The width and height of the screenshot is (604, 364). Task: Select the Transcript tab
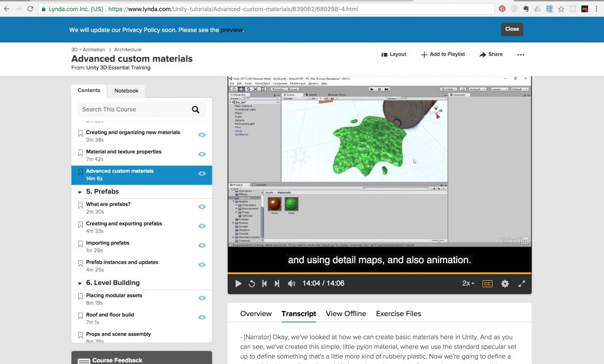298,313
